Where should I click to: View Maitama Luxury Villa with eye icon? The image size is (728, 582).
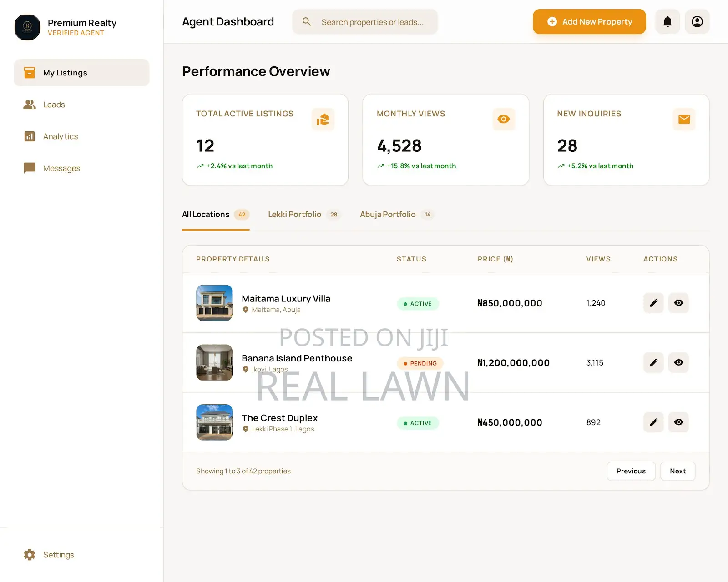[678, 303]
